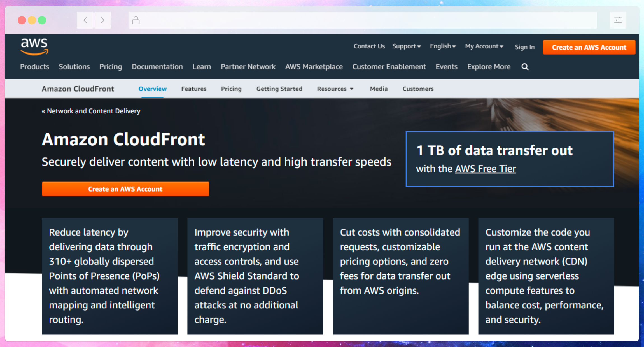Open the Media tab
The height and width of the screenshot is (347, 644).
[379, 89]
